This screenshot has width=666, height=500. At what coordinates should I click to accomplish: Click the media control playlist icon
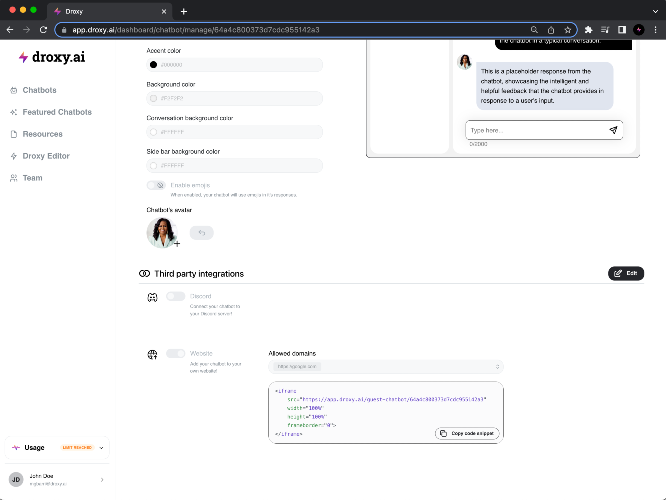(x=605, y=30)
